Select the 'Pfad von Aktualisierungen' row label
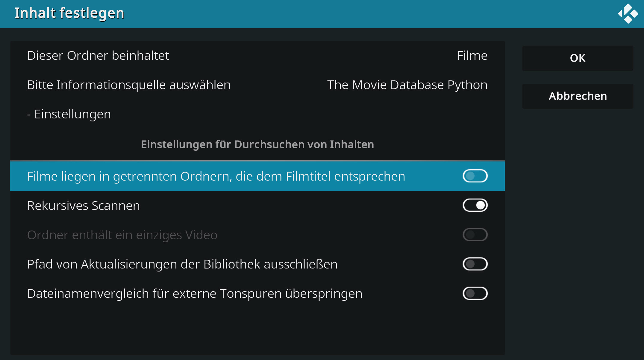 coord(182,264)
